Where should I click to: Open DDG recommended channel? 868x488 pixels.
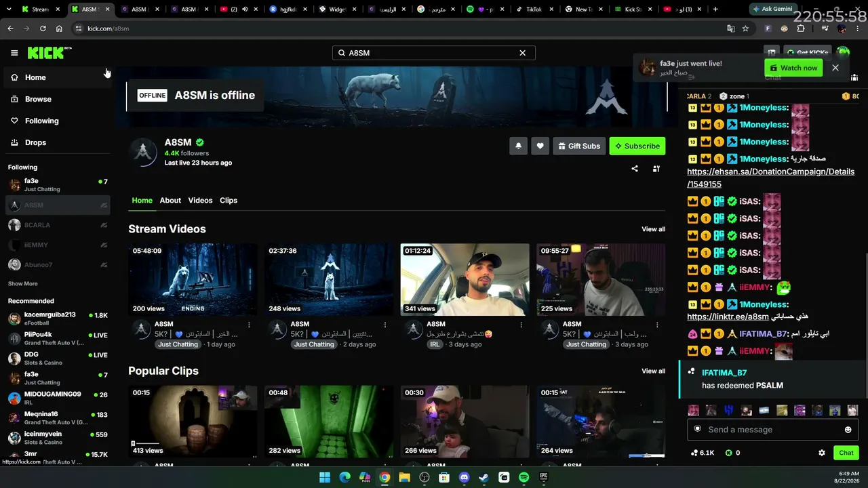coord(57,358)
